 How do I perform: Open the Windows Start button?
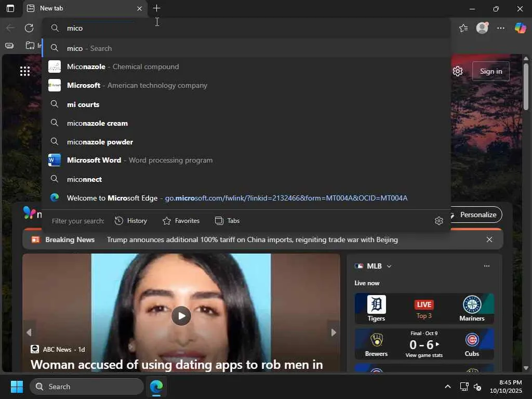click(x=17, y=387)
